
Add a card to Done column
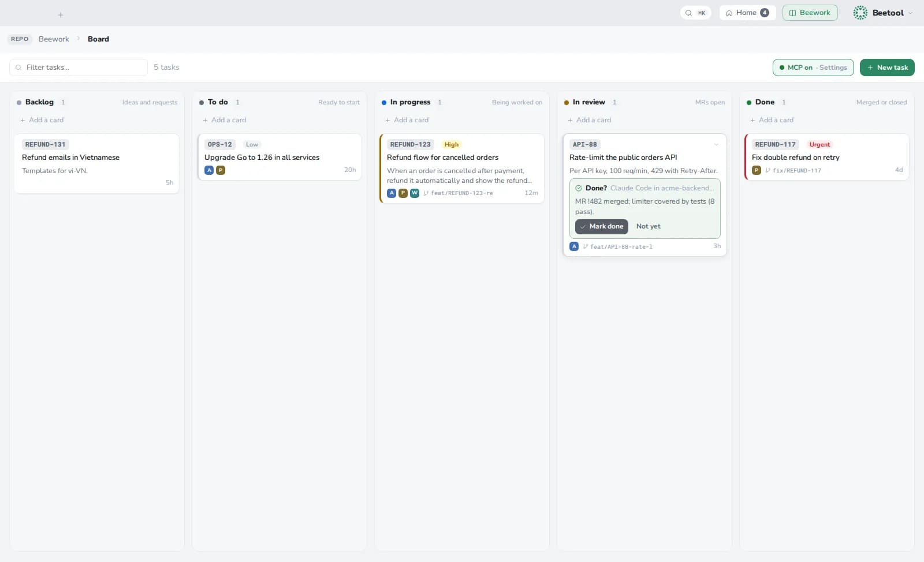click(772, 120)
